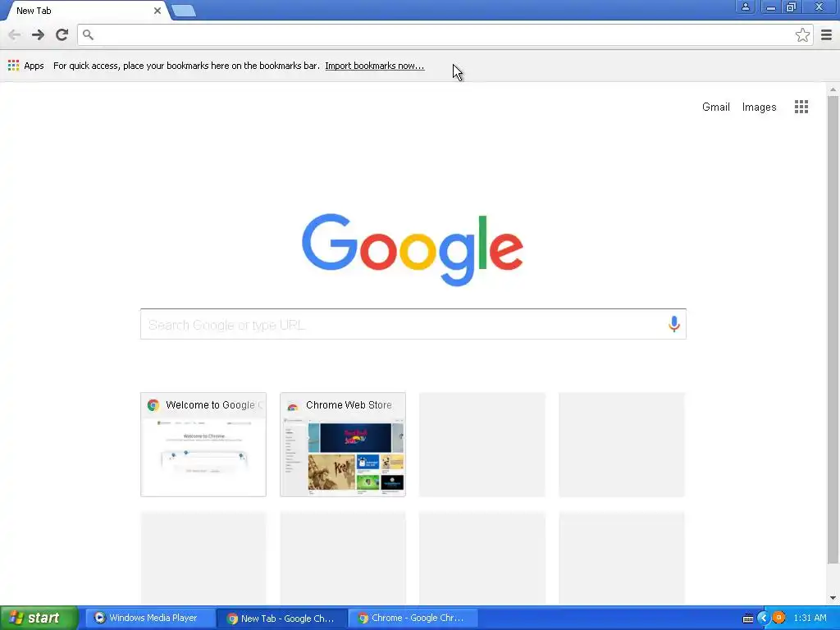Switch to Windows Media Player in taskbar
840x630 pixels.
pos(149,618)
